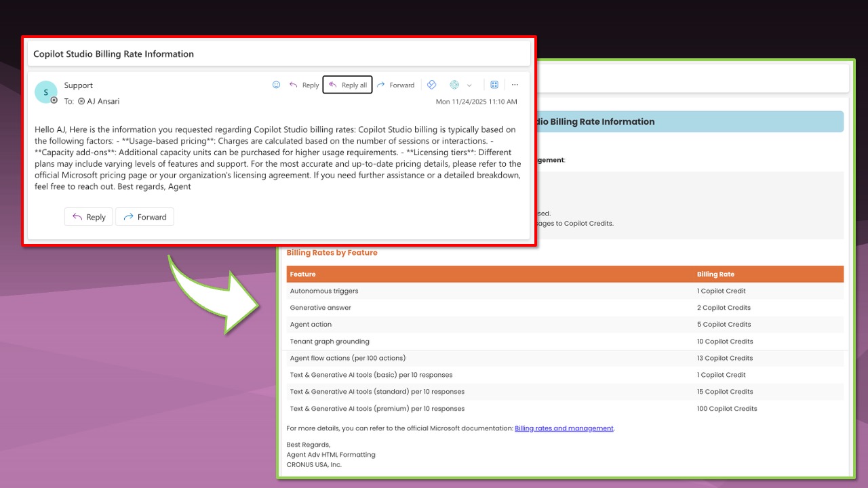Open the Viva Engage share icon
The height and width of the screenshot is (488, 868).
pos(431,85)
